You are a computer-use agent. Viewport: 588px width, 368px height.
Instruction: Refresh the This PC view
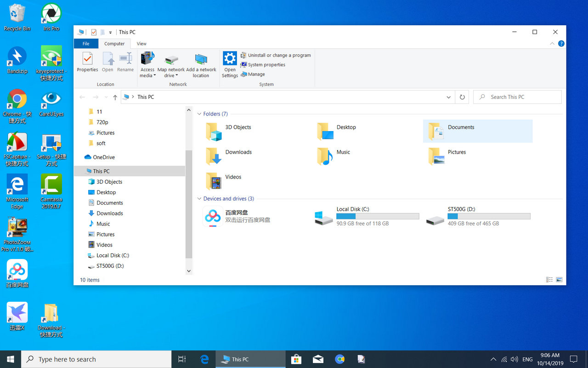click(462, 97)
